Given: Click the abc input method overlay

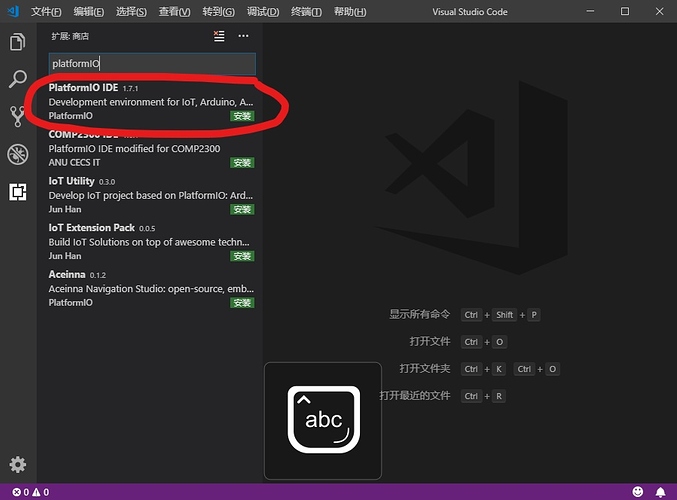Looking at the screenshot, I should pos(323,421).
